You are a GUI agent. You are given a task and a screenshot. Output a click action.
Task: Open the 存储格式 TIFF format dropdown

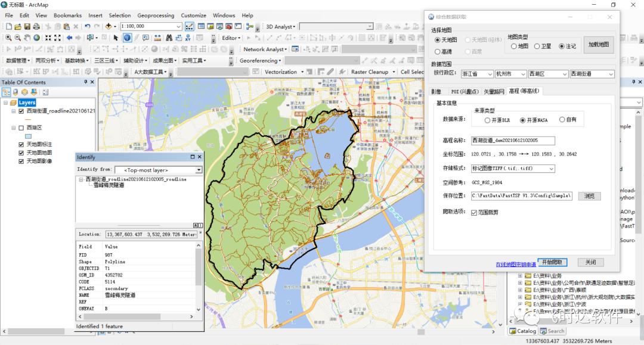(551, 169)
